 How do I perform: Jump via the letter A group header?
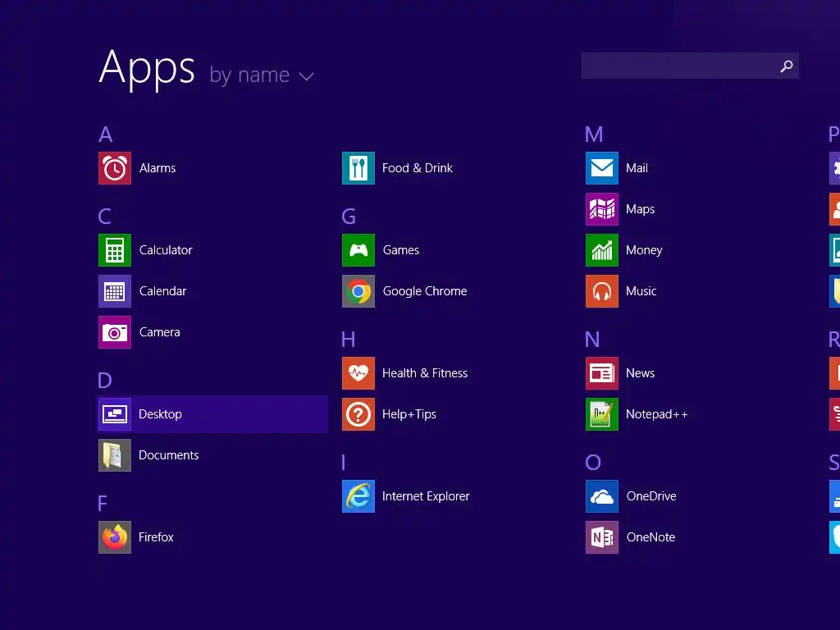106,135
